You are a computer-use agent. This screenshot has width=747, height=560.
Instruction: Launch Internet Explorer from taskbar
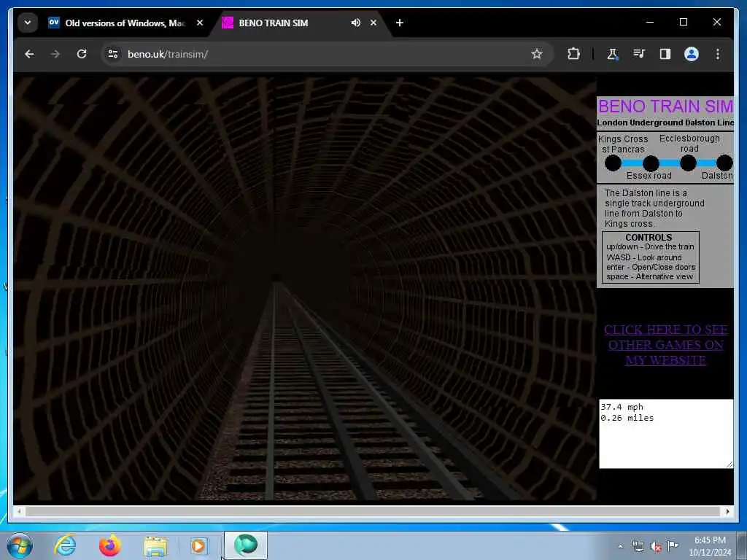[x=65, y=545]
